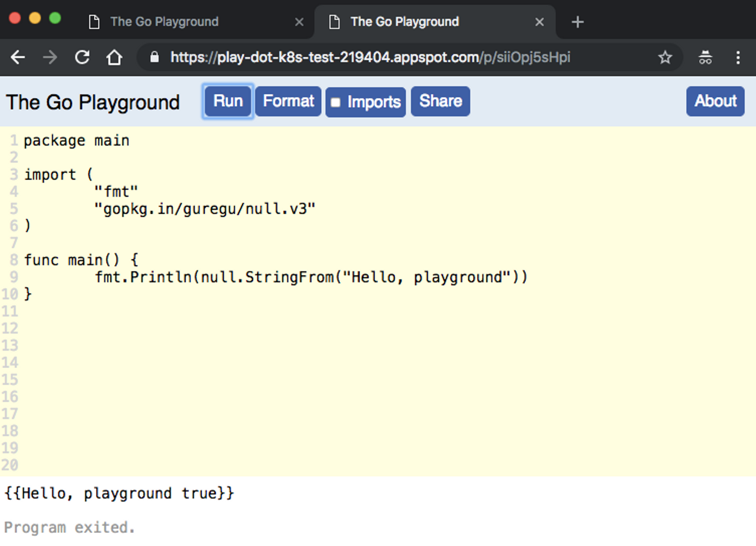Toggle the Imports checkbox
Screen dimensions: 756x546
click(x=336, y=102)
